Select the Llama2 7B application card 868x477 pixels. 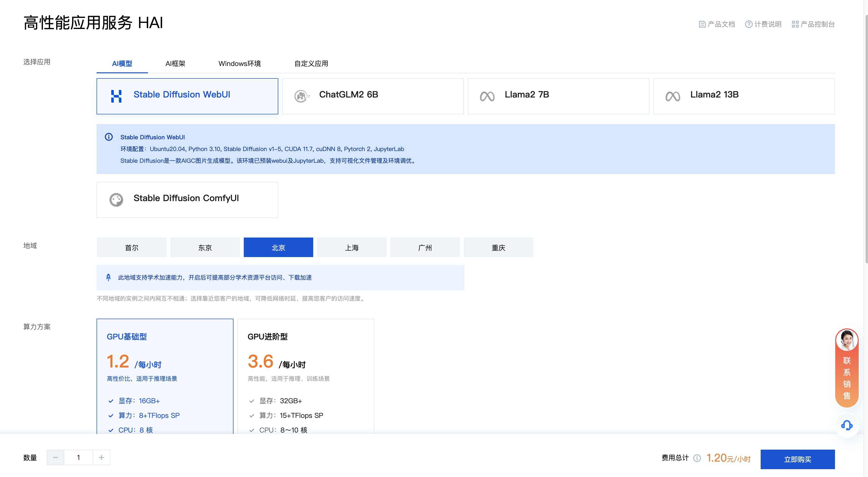(x=558, y=96)
